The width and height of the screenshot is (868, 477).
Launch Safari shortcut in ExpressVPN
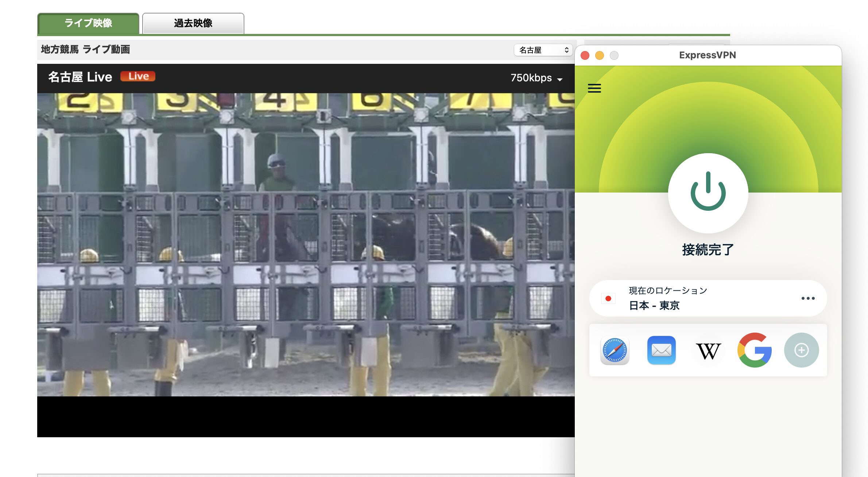615,350
